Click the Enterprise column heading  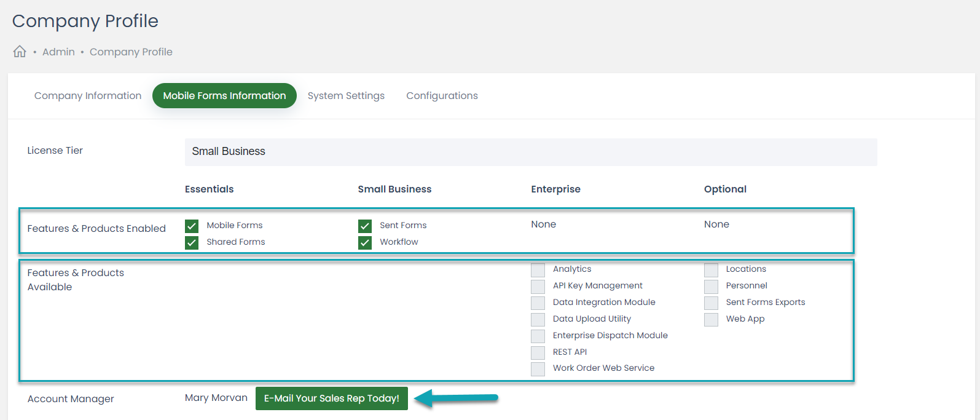pos(555,189)
